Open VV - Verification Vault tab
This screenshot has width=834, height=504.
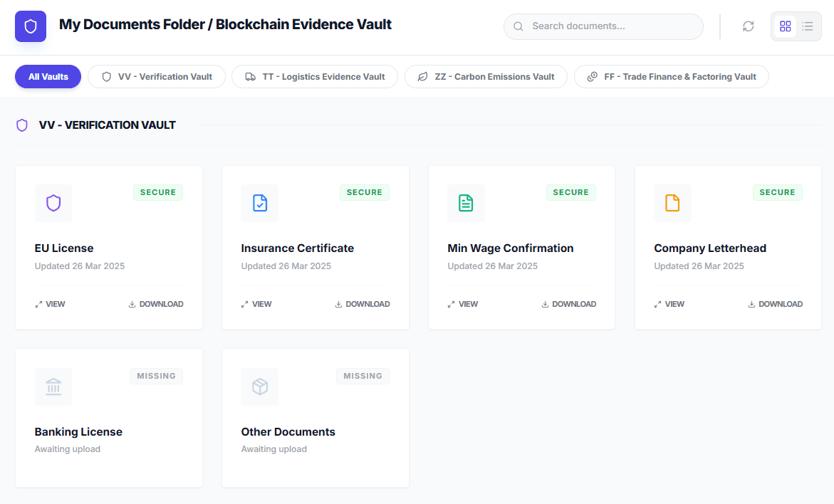point(157,77)
